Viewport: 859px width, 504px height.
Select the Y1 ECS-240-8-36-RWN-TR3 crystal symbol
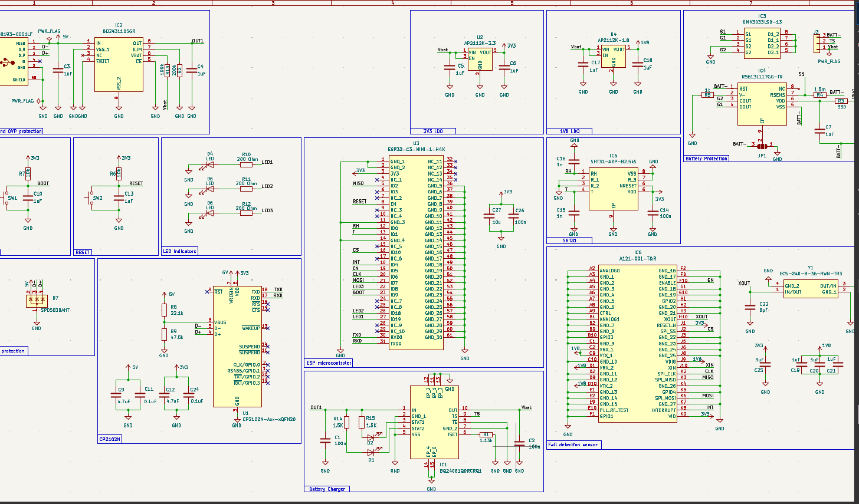pos(811,288)
